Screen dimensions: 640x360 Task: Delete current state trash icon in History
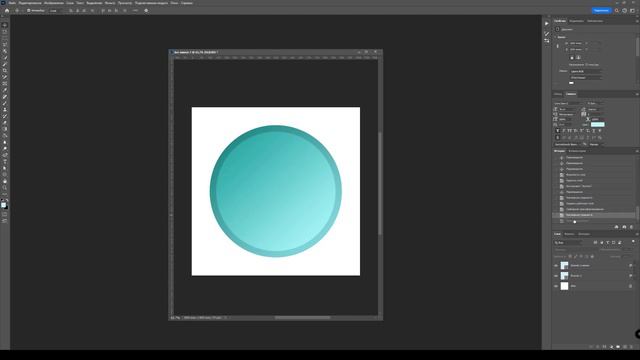coord(631,227)
